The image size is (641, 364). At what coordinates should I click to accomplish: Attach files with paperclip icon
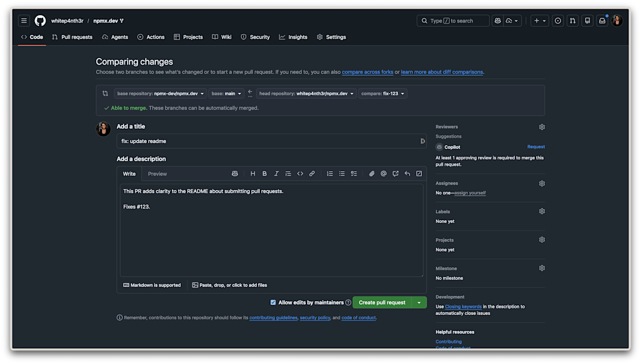click(372, 174)
